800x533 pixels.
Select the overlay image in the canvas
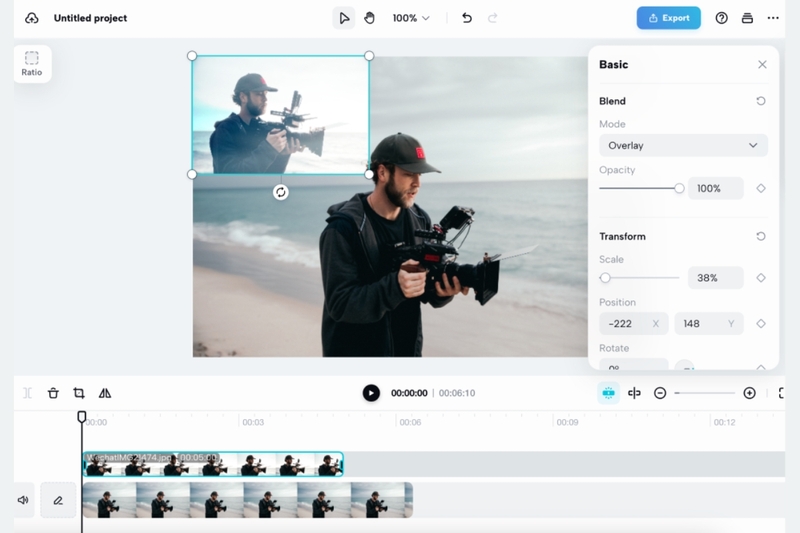click(281, 115)
